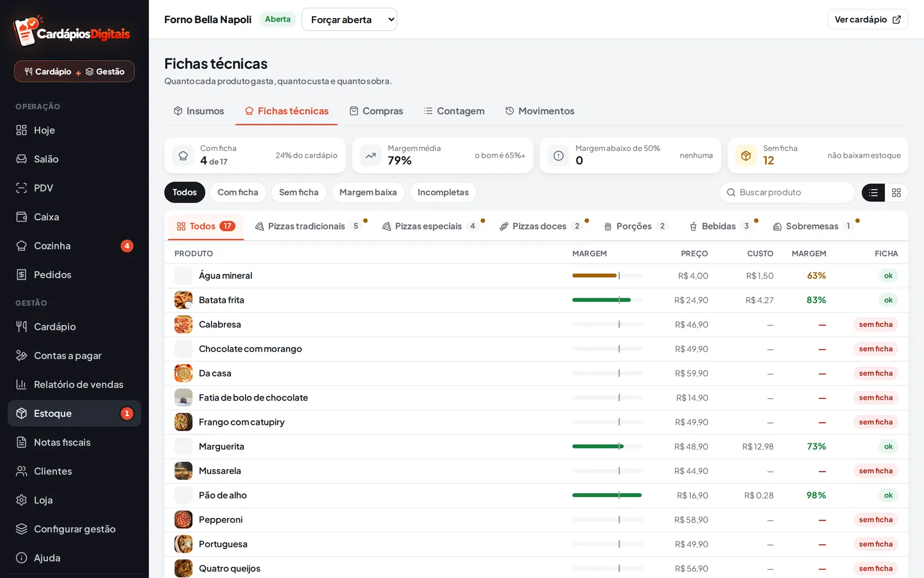Screen dimensions: 924x578
Task: Go to Salão section
Action: pos(74,159)
